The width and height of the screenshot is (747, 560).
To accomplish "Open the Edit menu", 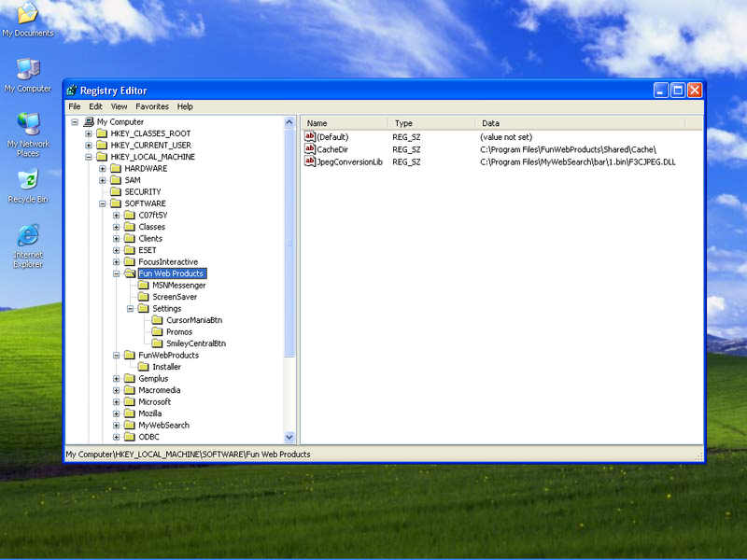I will (96, 106).
